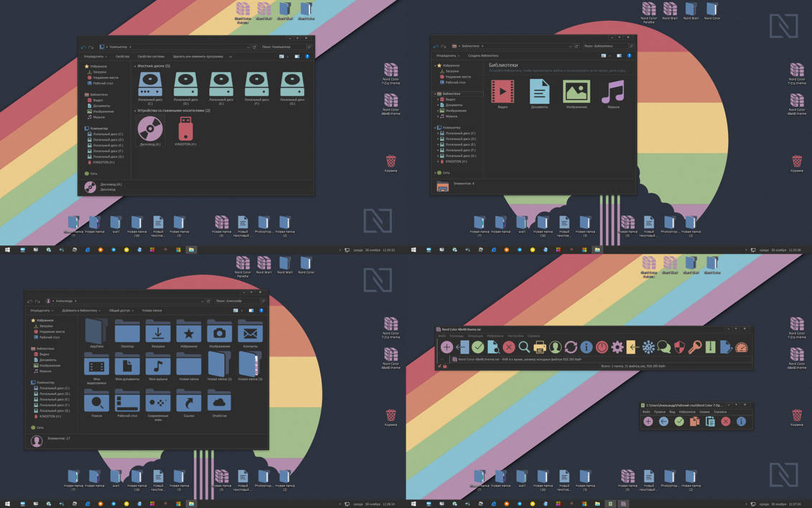This screenshot has height=508, width=812.
Task: Open view options arrow in Компьютер window toolbar
Action: tap(288, 56)
